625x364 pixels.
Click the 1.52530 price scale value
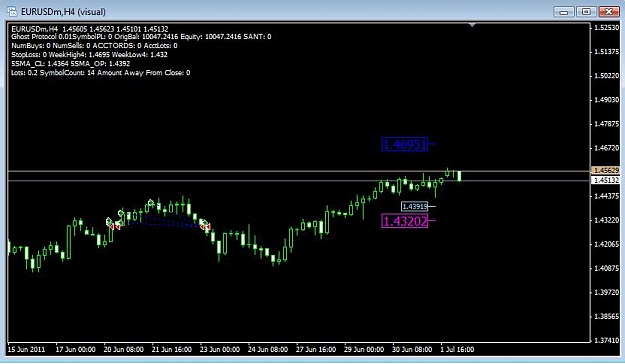click(606, 28)
